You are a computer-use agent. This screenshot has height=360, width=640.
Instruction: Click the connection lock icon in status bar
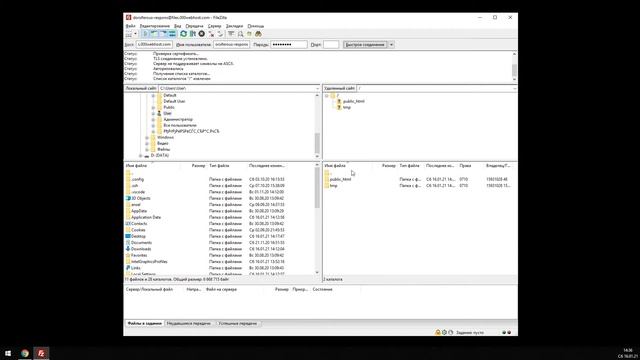coord(438,333)
